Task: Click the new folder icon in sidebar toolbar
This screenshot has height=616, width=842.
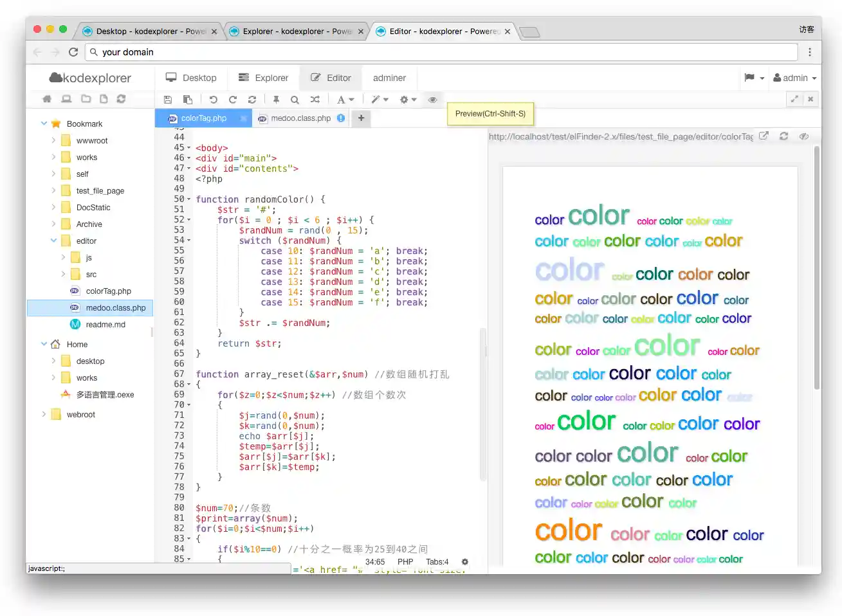Action: (86, 99)
